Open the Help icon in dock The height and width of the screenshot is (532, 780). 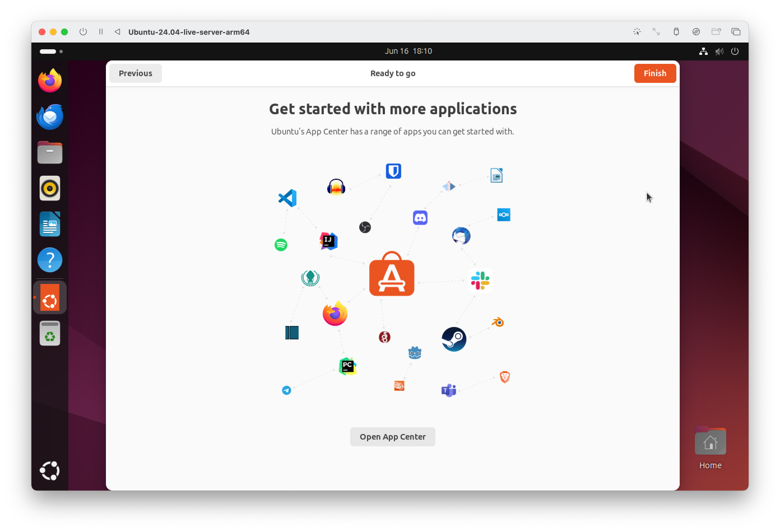tap(50, 260)
